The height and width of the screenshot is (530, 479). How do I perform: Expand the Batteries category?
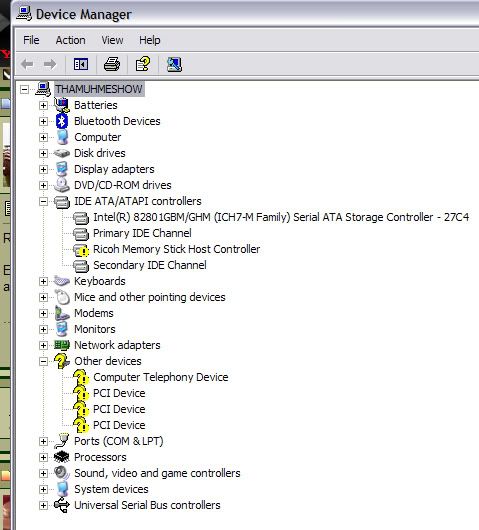(43, 105)
